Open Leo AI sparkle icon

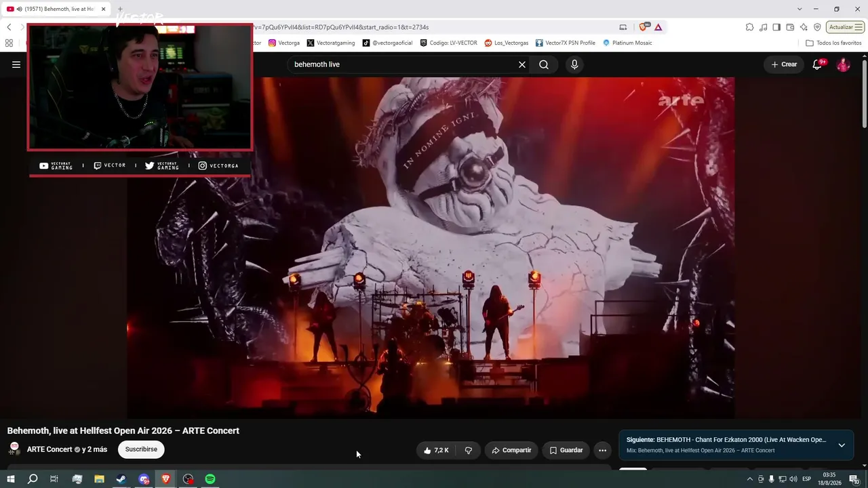[x=804, y=27]
